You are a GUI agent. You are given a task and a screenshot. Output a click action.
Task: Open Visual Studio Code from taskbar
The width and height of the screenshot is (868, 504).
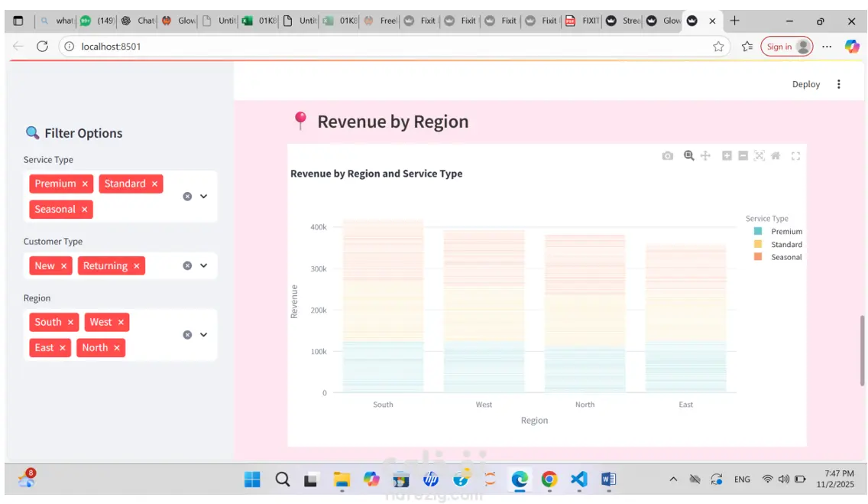[579, 480]
